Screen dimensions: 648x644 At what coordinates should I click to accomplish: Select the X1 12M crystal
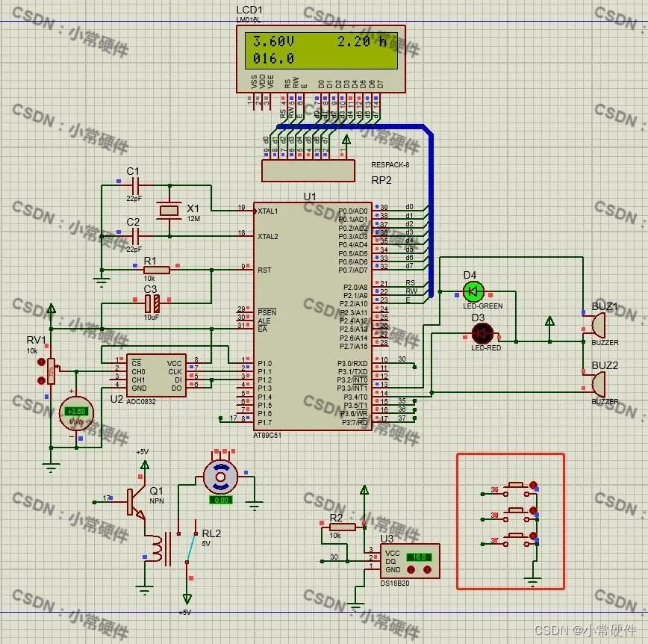[169, 211]
